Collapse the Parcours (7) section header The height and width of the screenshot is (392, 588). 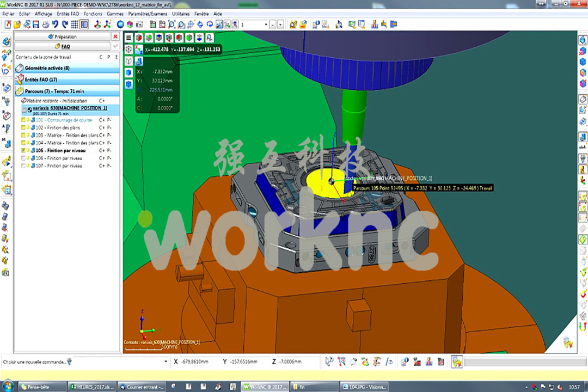click(67, 91)
